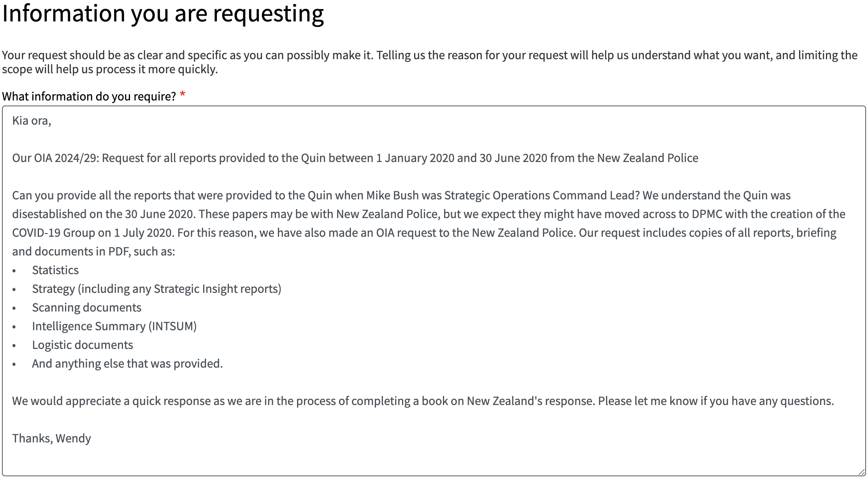Place cursor at 'Statistics' bullet item
Screen dimensions: 868x479
point(55,270)
